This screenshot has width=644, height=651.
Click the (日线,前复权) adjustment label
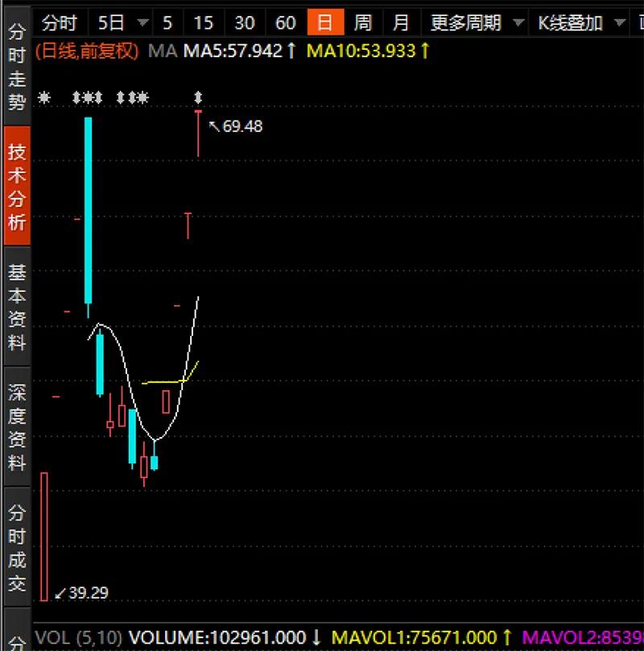coord(88,52)
